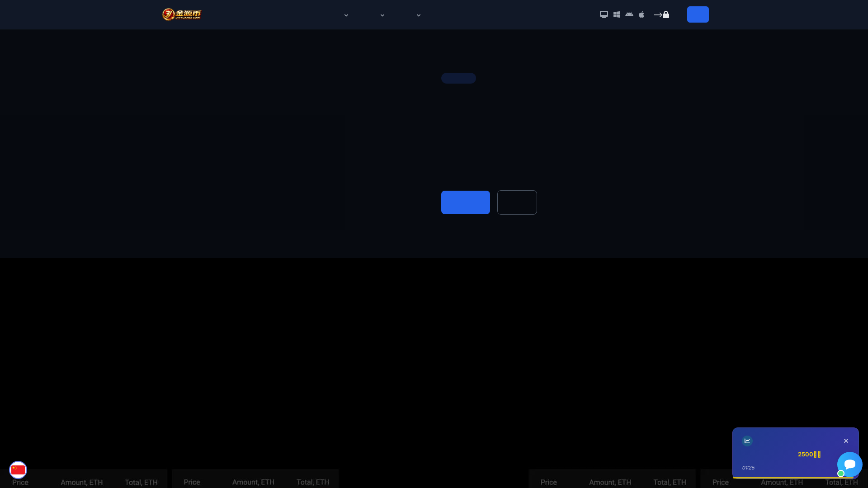Viewport: 868px width, 488px height.
Task: Click the outlined secondary hero button
Action: [x=517, y=202]
